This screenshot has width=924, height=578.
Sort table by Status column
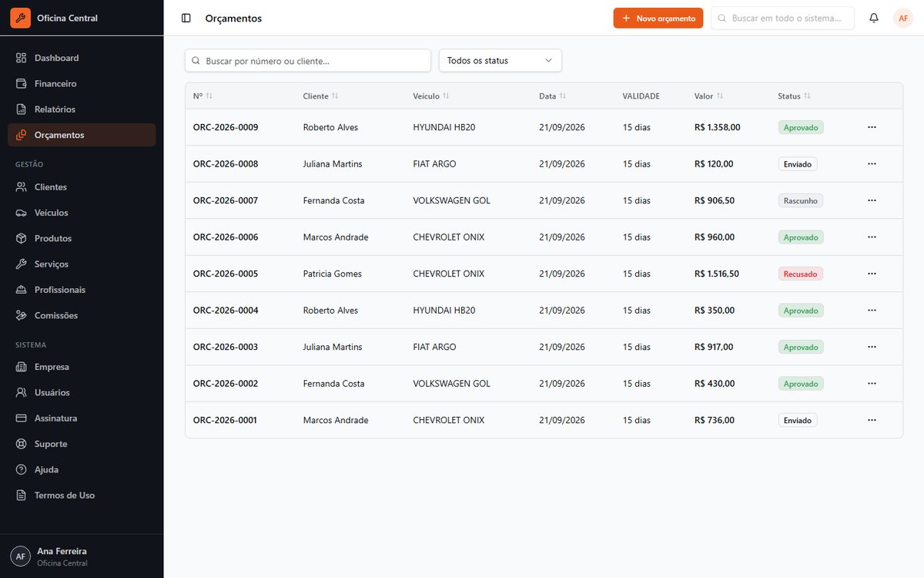(794, 96)
